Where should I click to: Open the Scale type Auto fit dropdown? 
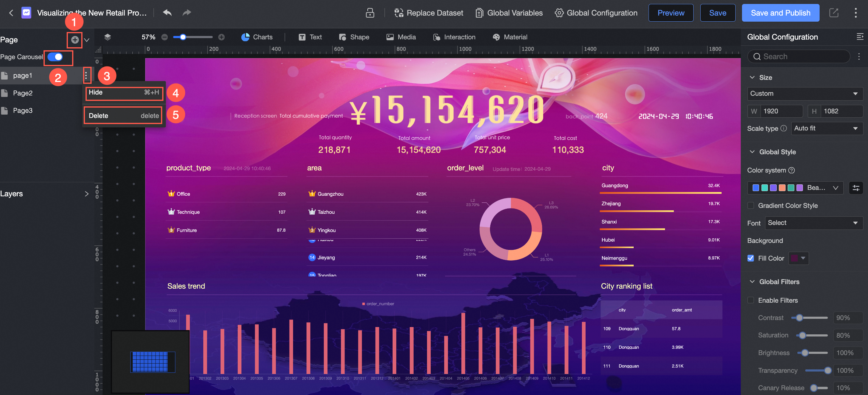(826, 128)
